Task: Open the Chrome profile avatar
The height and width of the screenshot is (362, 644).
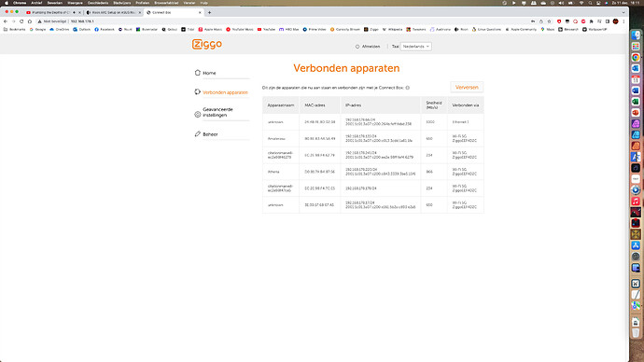Action: [x=615, y=21]
